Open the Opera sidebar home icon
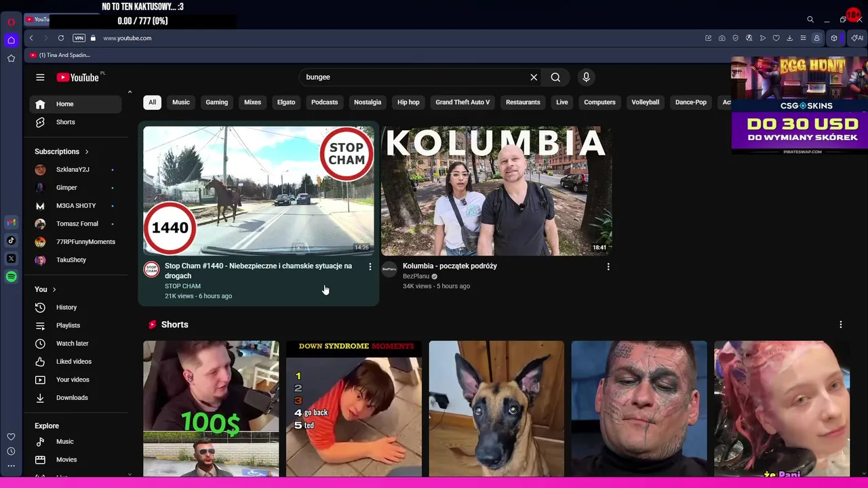 (x=11, y=40)
